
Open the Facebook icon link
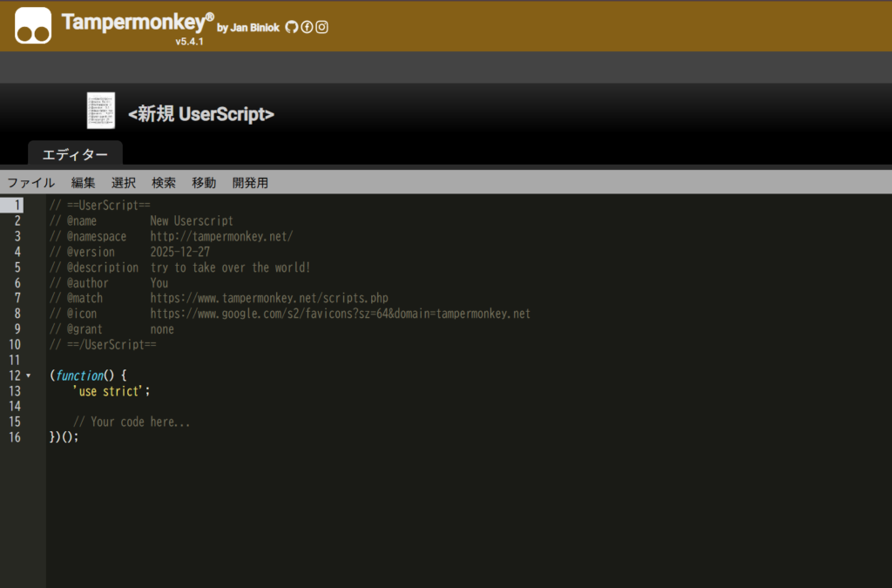(307, 27)
